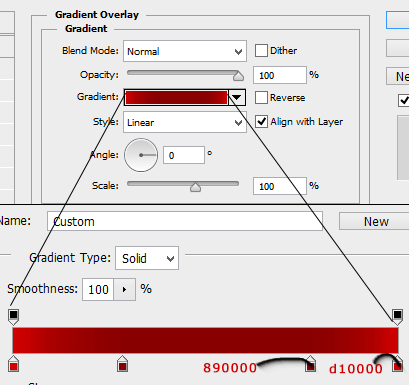Select the left opacity stop above gradient bar
The image size is (409, 385).
13,316
